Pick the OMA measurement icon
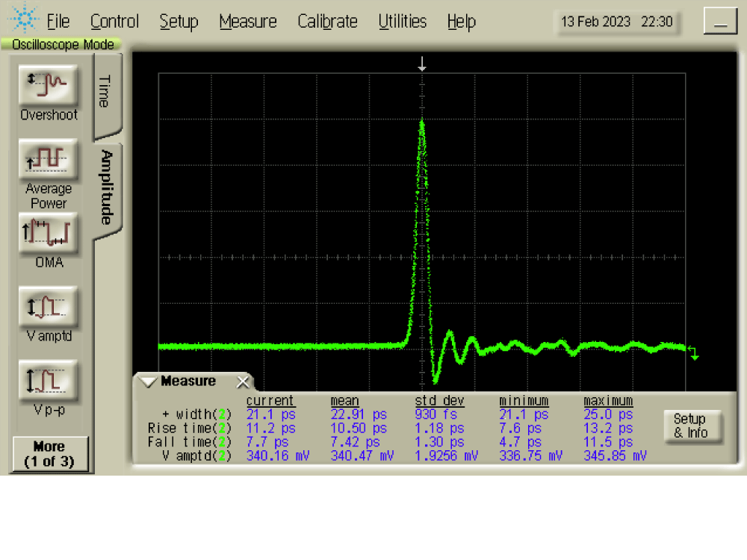Viewport: 747px width, 560px height. [x=48, y=233]
